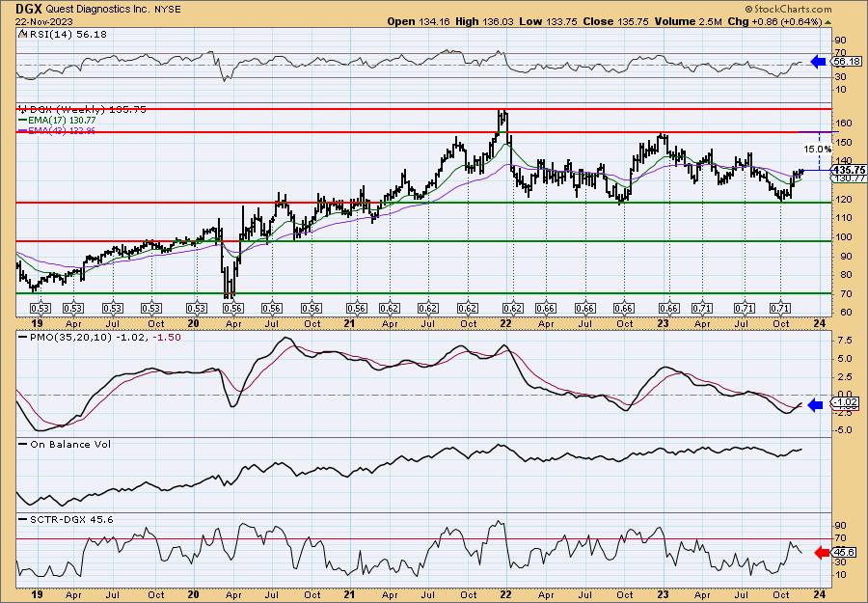Click the green line swatch beside EMA(17)

click(23, 121)
